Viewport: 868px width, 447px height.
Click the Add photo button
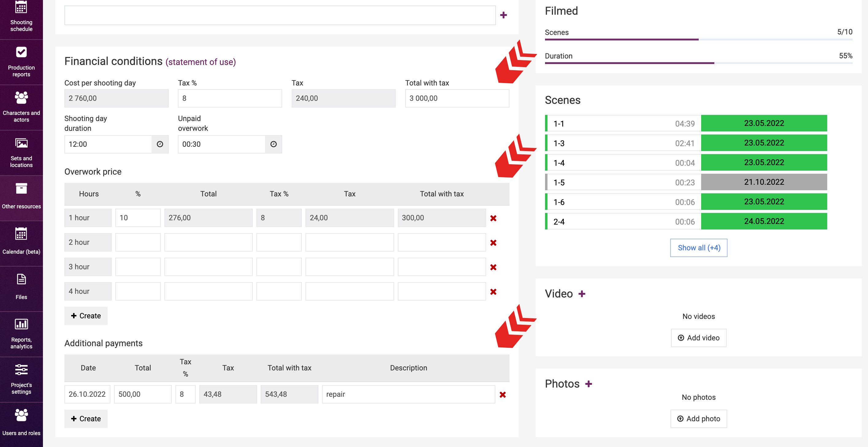(x=698, y=419)
